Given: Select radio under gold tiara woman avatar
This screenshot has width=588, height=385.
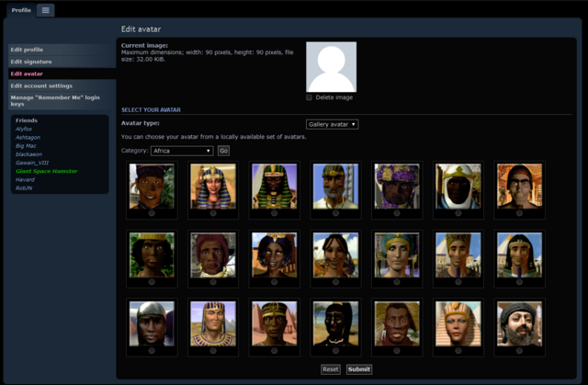Looking at the screenshot, I should pos(274,282).
